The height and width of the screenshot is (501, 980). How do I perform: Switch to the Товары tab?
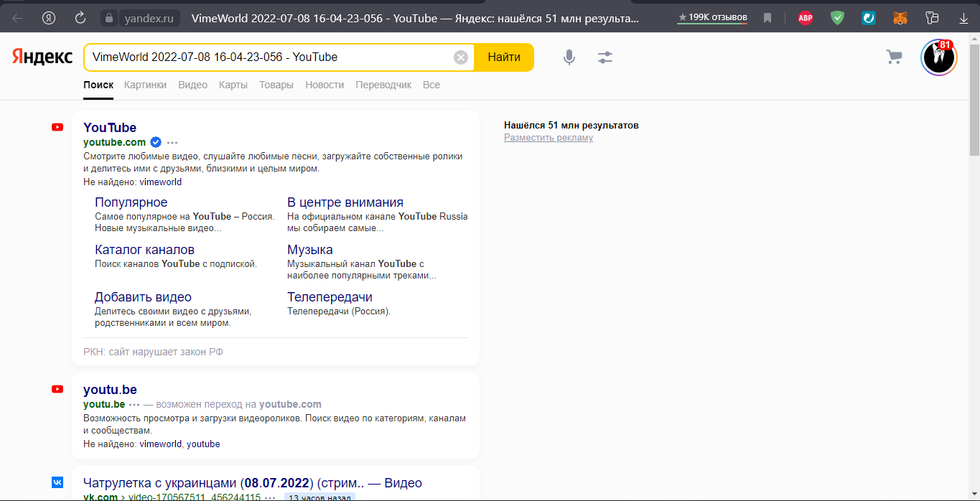coord(276,85)
